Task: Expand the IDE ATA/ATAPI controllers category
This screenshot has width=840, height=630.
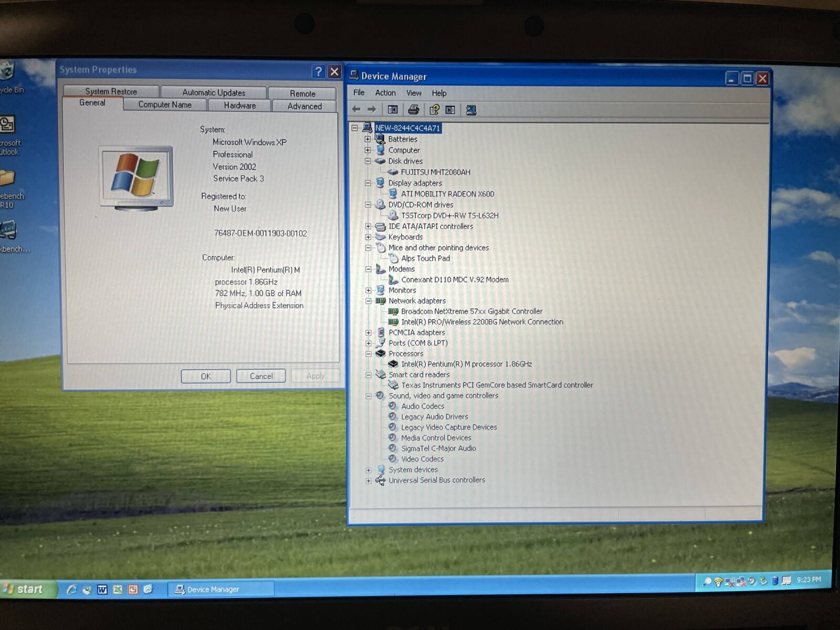Action: tap(368, 226)
